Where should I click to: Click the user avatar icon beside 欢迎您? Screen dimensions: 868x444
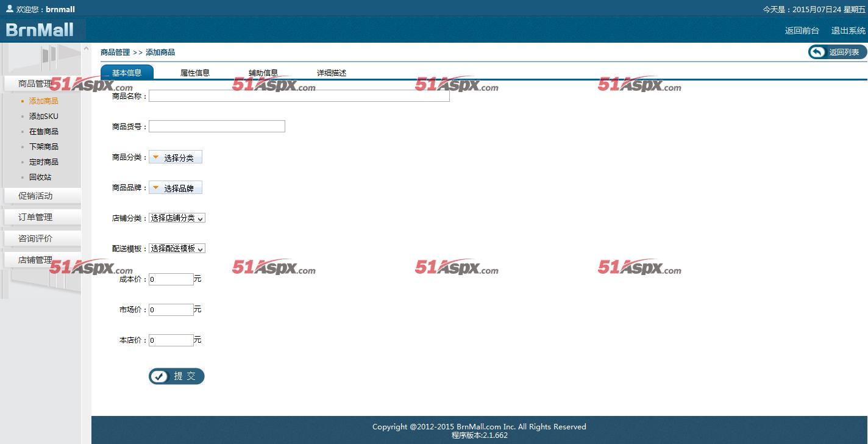point(9,9)
